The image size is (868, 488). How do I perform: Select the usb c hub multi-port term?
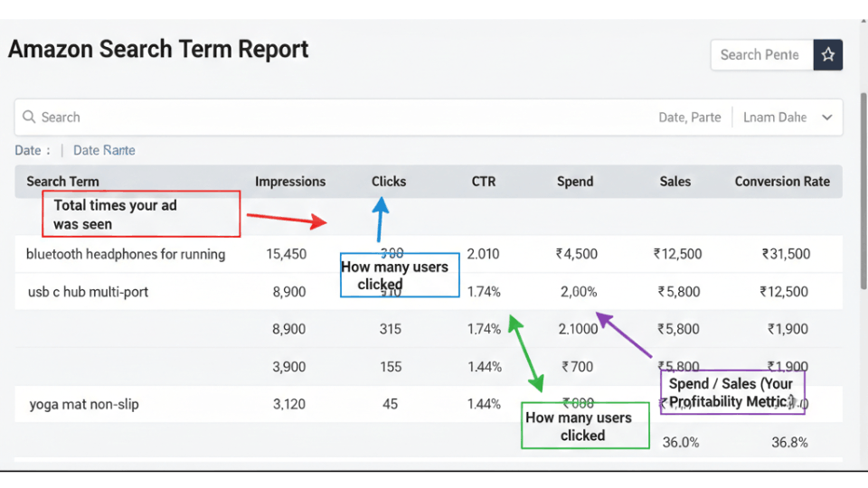coord(88,292)
